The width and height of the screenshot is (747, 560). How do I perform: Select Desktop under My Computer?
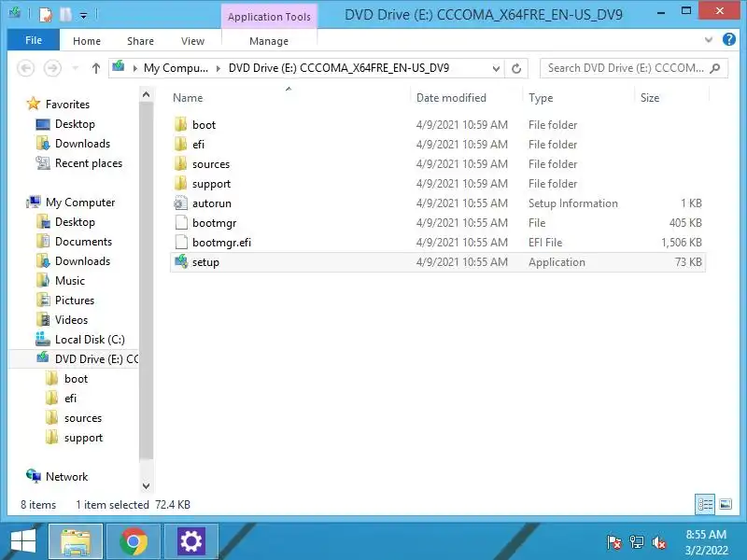(x=75, y=222)
